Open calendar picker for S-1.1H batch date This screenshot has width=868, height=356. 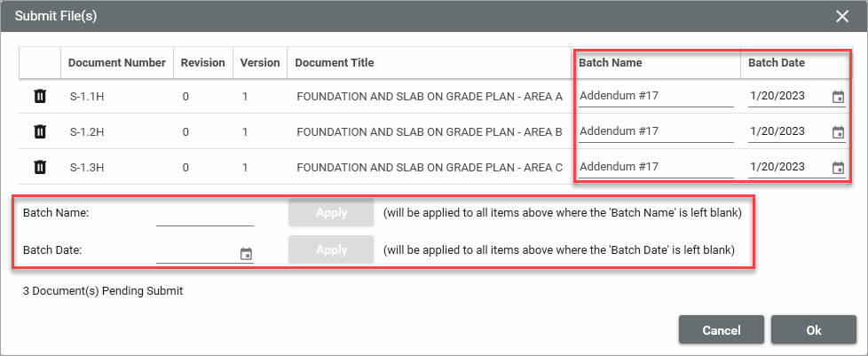pos(838,97)
